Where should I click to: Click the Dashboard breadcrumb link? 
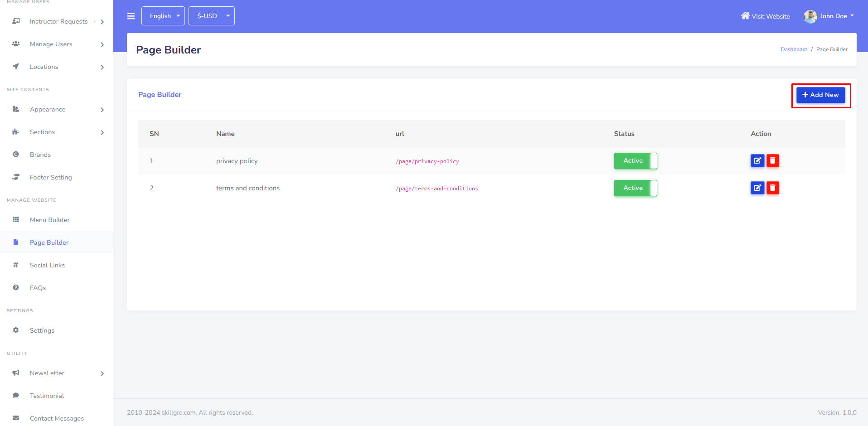tap(794, 49)
